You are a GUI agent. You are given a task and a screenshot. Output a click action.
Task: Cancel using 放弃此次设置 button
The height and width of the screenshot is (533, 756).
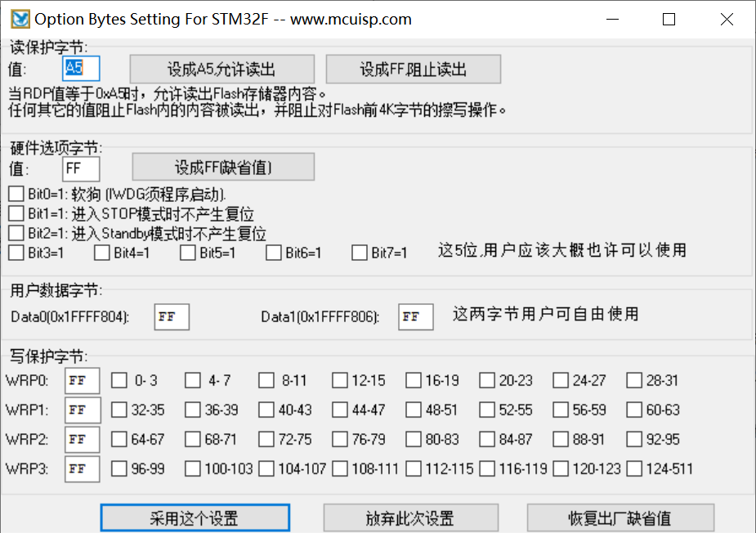pyautogui.click(x=410, y=518)
